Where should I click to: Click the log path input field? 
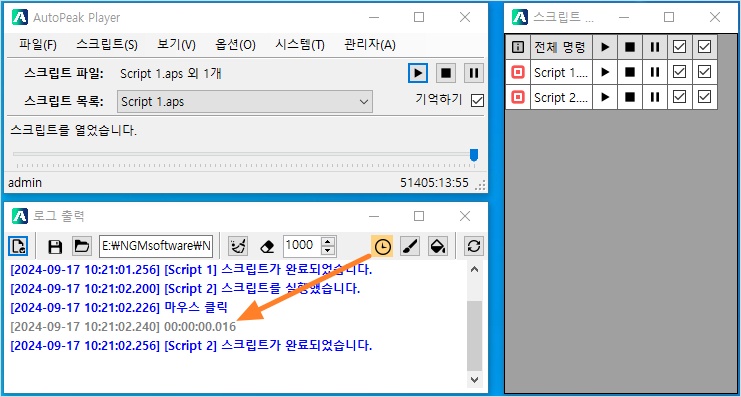(156, 246)
